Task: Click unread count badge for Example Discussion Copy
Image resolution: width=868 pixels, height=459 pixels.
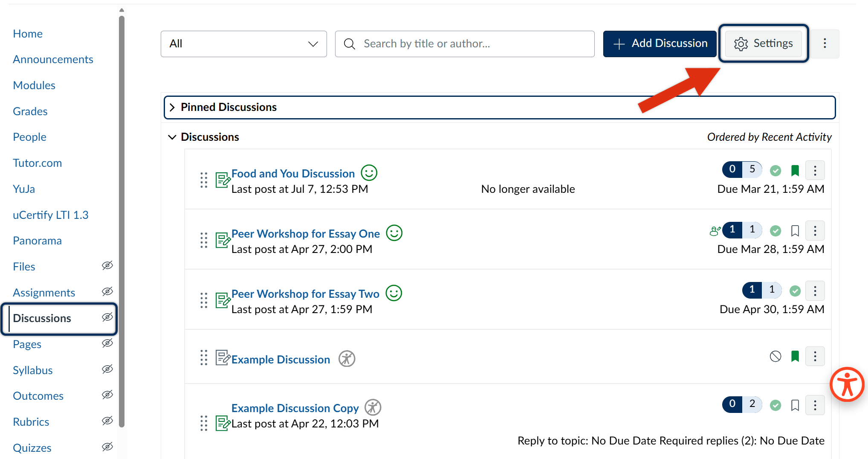Action: (x=732, y=404)
